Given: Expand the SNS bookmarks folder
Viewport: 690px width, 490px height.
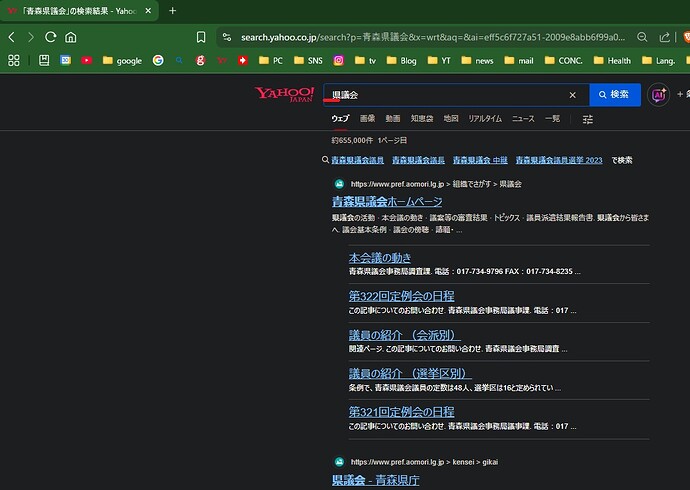Looking at the screenshot, I should click(308, 60).
